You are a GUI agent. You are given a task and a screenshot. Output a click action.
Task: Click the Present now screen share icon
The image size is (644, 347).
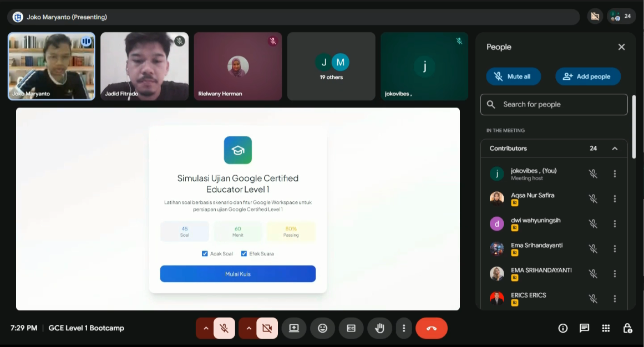coord(294,328)
